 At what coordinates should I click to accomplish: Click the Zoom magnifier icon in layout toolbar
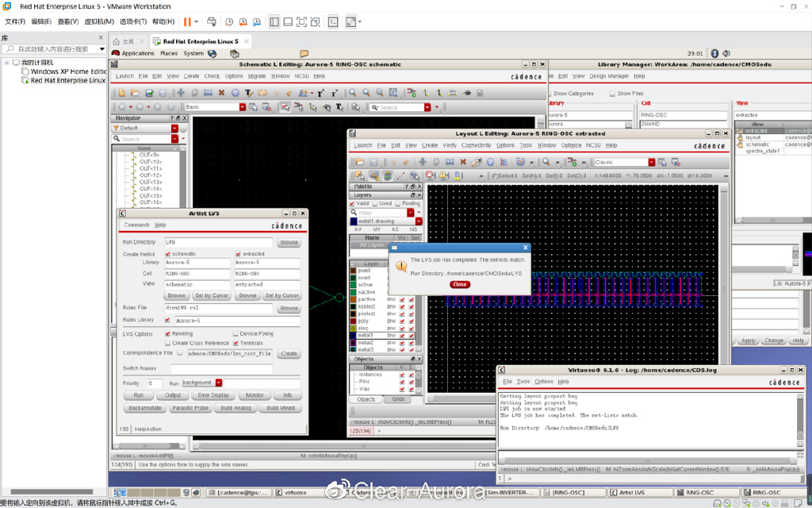click(546, 162)
